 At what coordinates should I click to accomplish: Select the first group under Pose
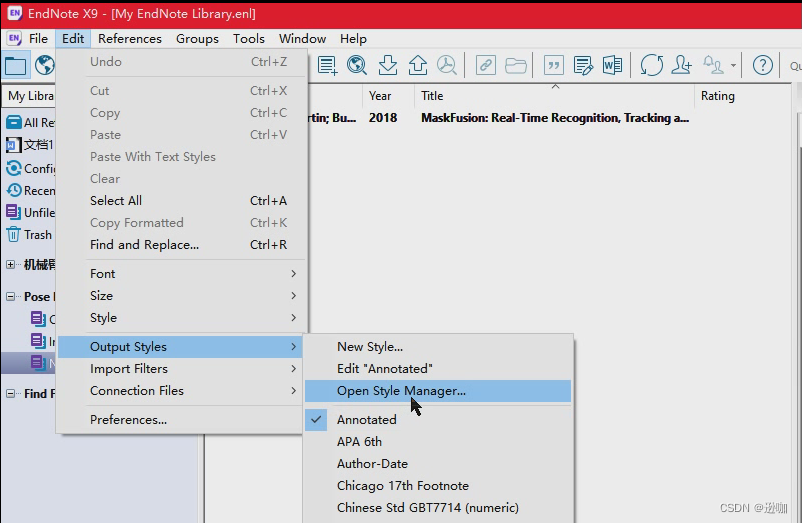click(x=43, y=319)
